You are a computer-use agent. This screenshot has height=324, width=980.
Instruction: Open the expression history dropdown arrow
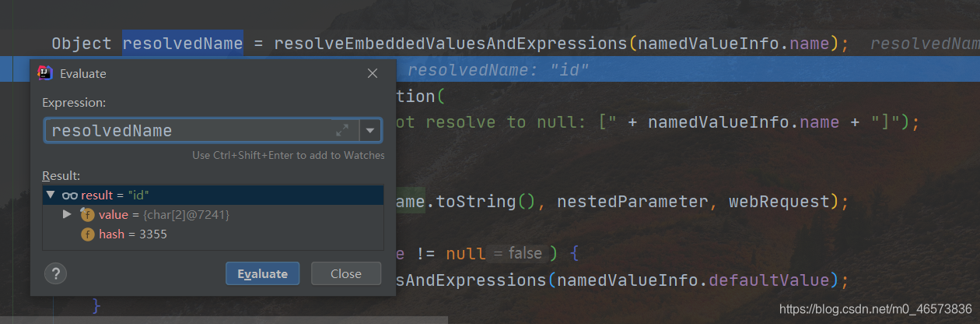(370, 131)
